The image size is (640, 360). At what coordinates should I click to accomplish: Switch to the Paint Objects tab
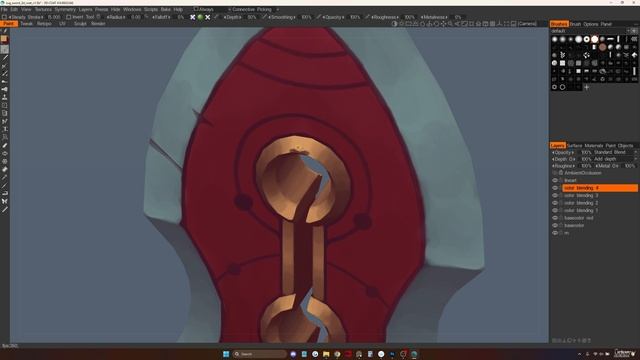tap(619, 146)
